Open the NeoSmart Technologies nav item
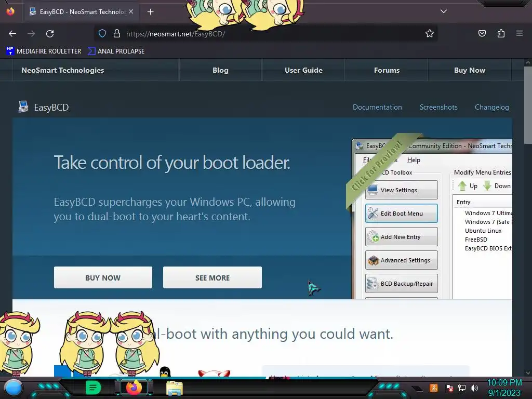 click(62, 70)
